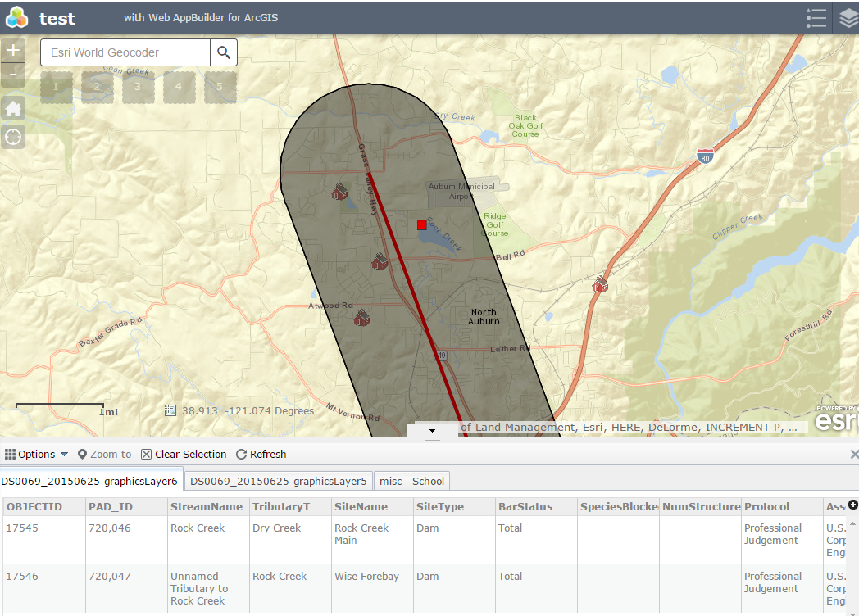Sort by SpeciesBlocke column header

point(618,506)
